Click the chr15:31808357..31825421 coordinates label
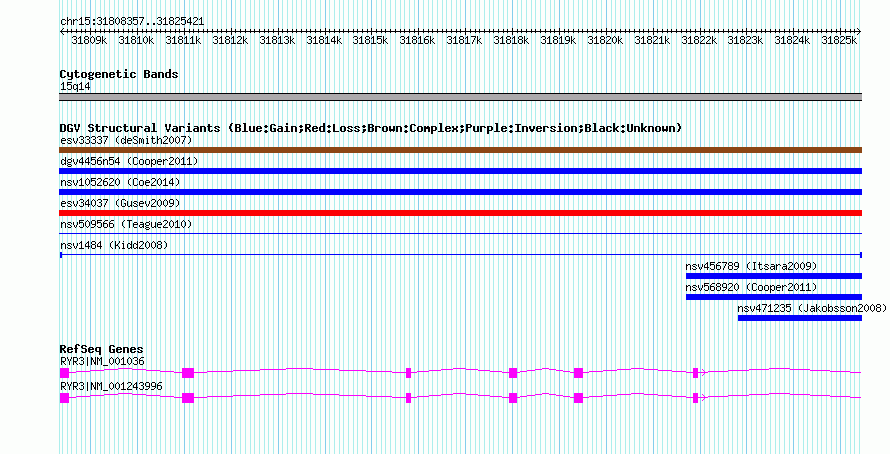The width and height of the screenshot is (890, 454). pyautogui.click(x=132, y=22)
